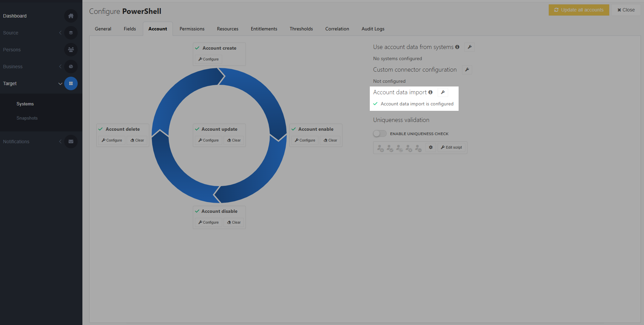Switch to the Fields tab
The height and width of the screenshot is (325, 644).
tap(130, 29)
